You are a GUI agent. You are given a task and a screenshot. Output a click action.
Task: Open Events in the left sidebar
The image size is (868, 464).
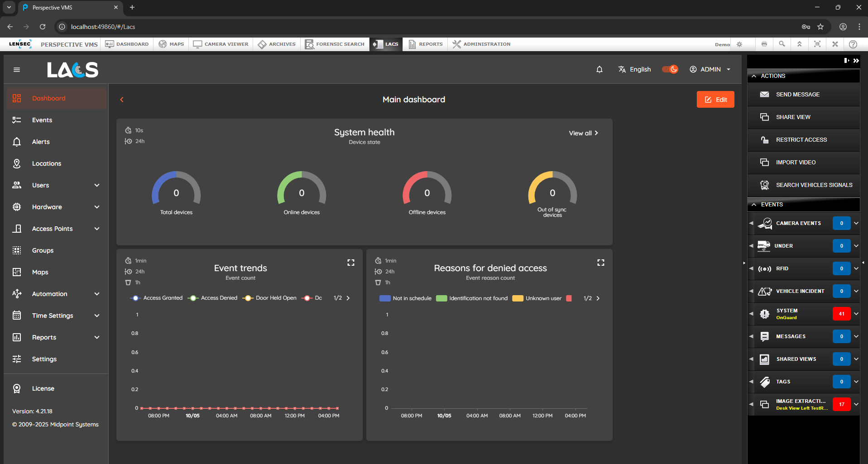point(42,120)
